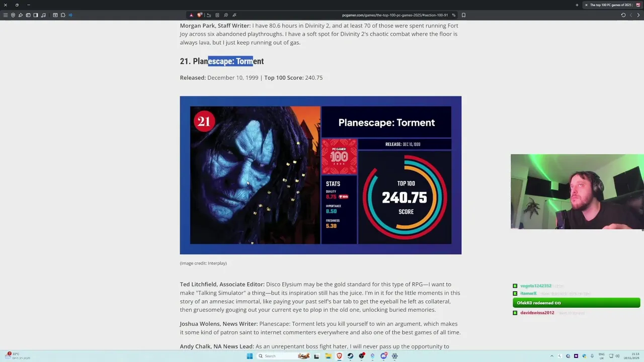
Task: Open Steam from the taskbar
Action: 350,356
